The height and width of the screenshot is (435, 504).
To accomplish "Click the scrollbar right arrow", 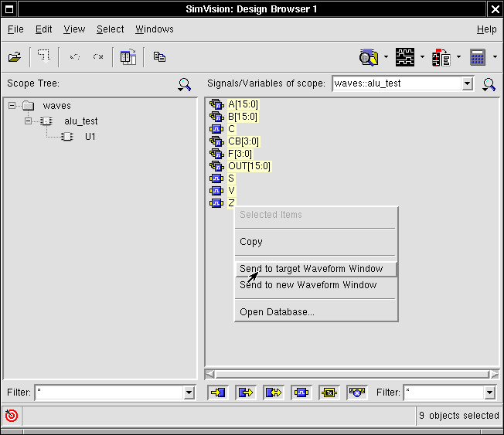I will coord(494,374).
